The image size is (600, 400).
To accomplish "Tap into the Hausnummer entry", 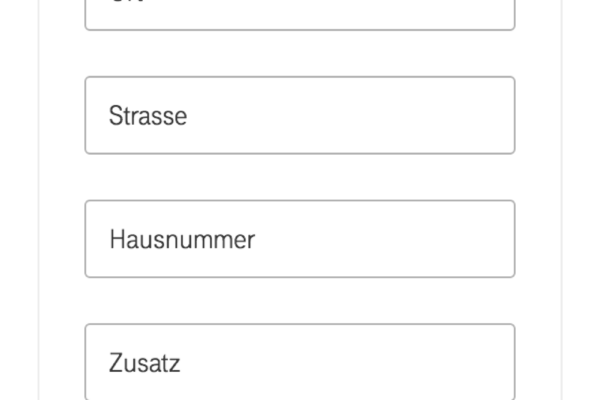I will coord(300,239).
